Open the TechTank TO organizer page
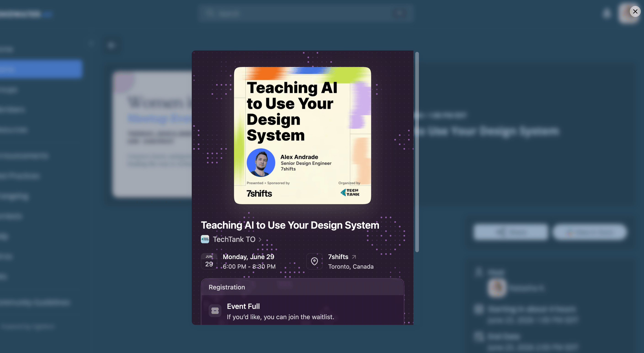This screenshot has height=353, width=644. click(234, 239)
